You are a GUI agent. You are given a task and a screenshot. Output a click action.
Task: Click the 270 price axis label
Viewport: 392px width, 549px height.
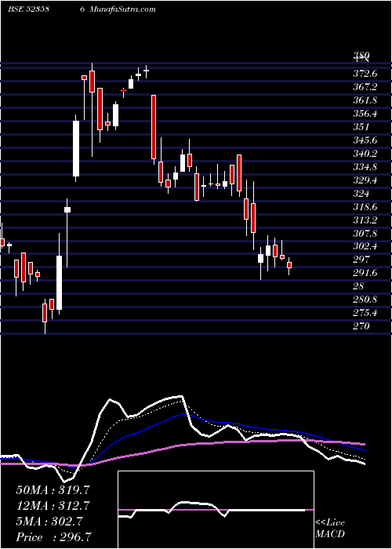click(361, 326)
